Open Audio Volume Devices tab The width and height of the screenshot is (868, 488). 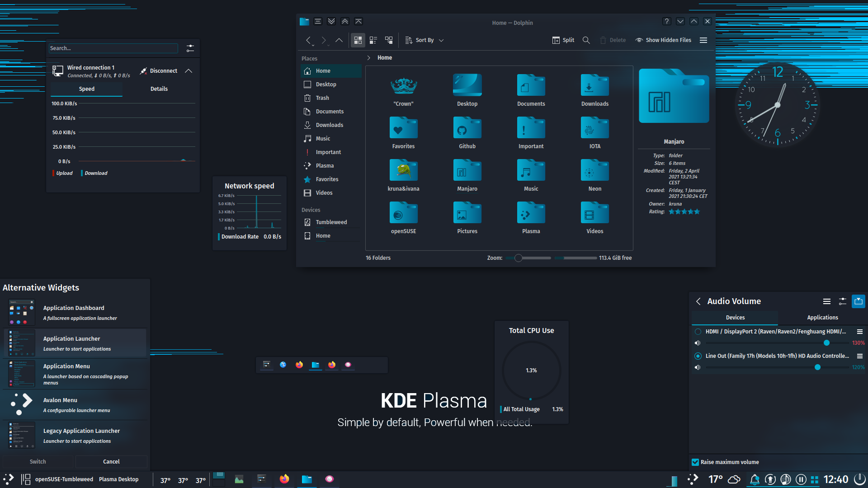(735, 318)
